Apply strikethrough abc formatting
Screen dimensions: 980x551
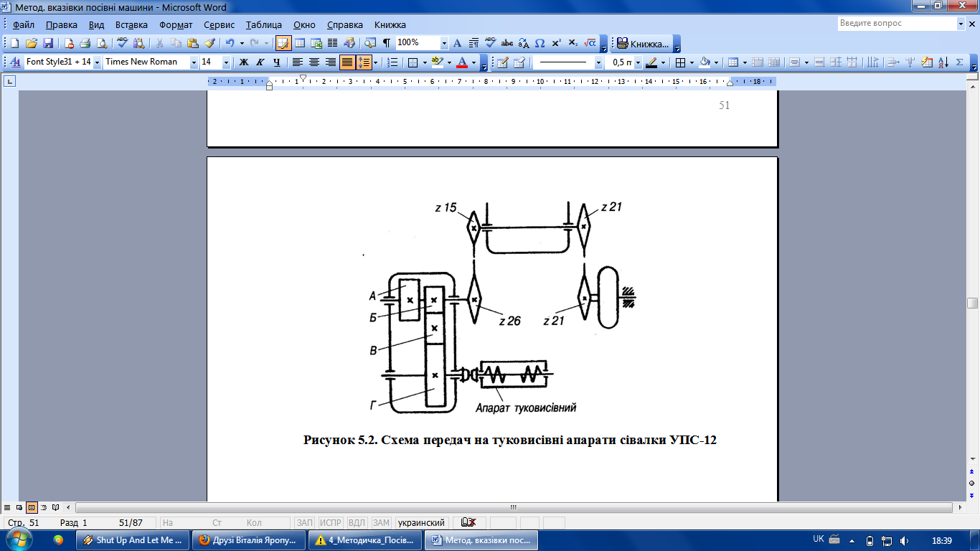click(507, 43)
